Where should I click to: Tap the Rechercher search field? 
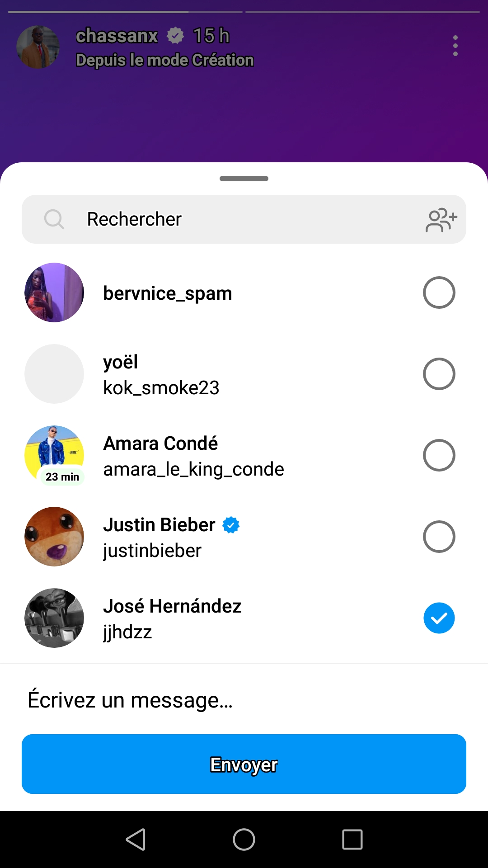click(x=244, y=220)
